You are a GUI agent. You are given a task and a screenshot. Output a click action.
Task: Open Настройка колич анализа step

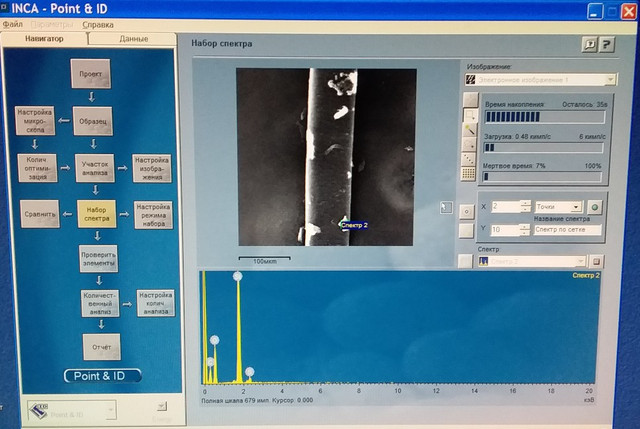(156, 303)
